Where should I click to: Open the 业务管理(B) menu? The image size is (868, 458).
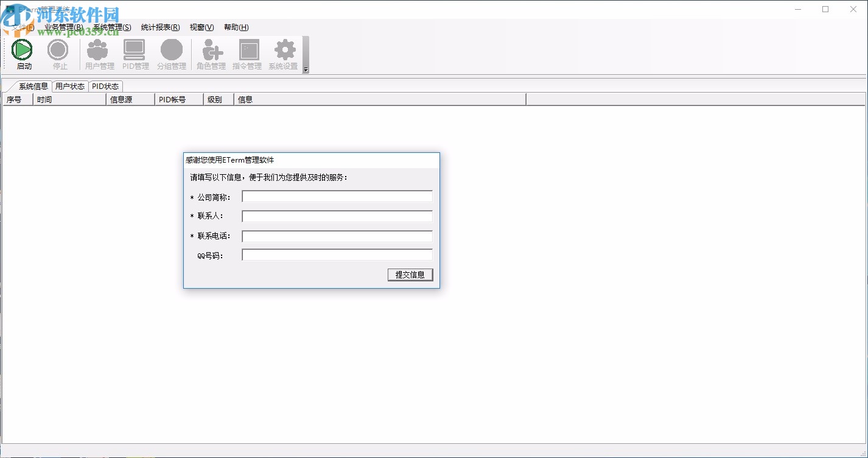pos(64,27)
